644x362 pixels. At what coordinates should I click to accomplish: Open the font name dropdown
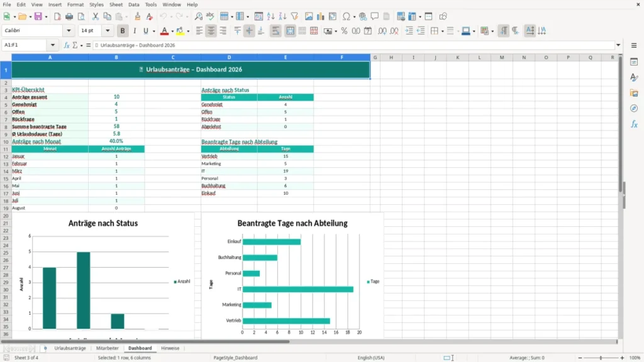click(x=69, y=31)
